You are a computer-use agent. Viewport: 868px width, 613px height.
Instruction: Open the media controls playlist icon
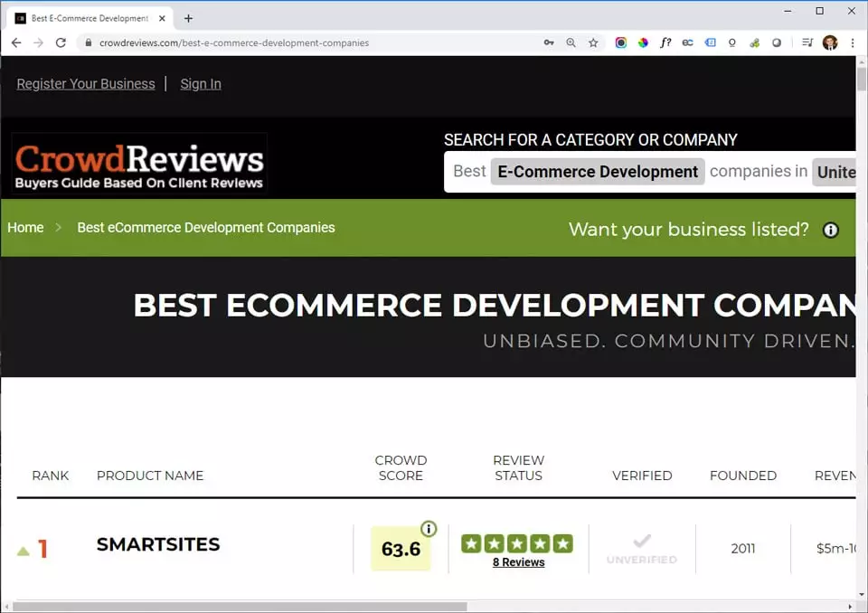807,42
